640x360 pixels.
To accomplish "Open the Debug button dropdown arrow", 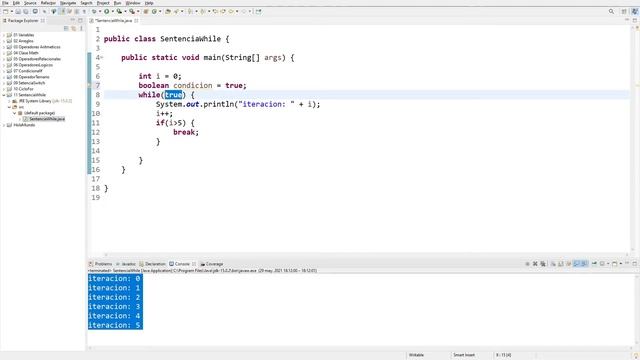I will tap(100, 11).
